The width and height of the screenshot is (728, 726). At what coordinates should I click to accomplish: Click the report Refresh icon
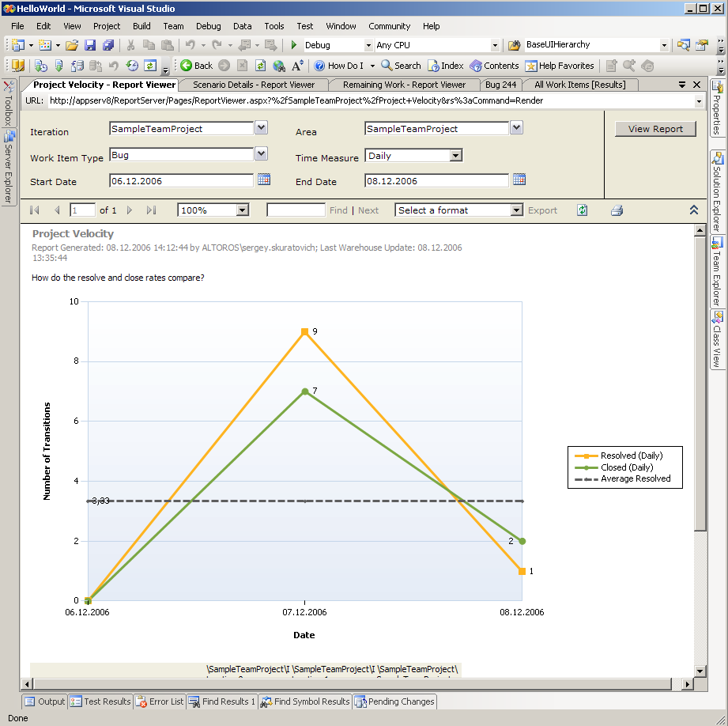click(583, 210)
